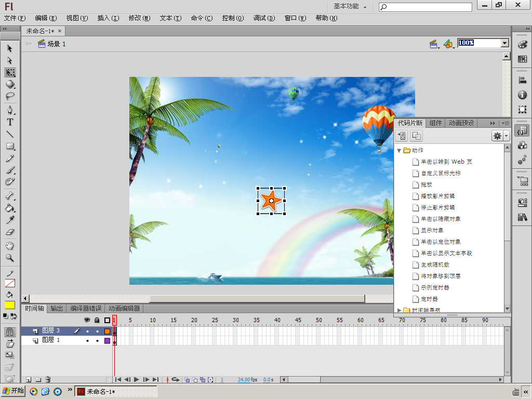Select the Text tool
Image resolution: width=532 pixels, height=399 pixels.
tap(10, 122)
